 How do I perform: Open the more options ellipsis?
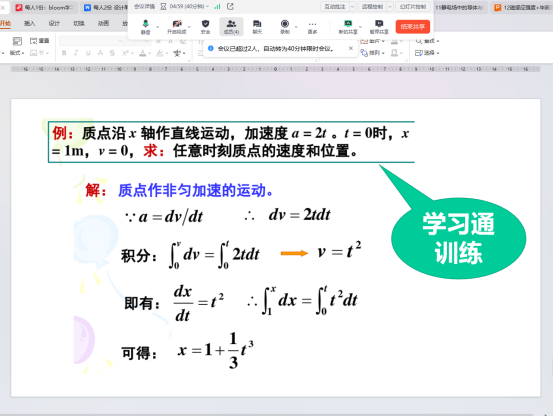[312, 27]
